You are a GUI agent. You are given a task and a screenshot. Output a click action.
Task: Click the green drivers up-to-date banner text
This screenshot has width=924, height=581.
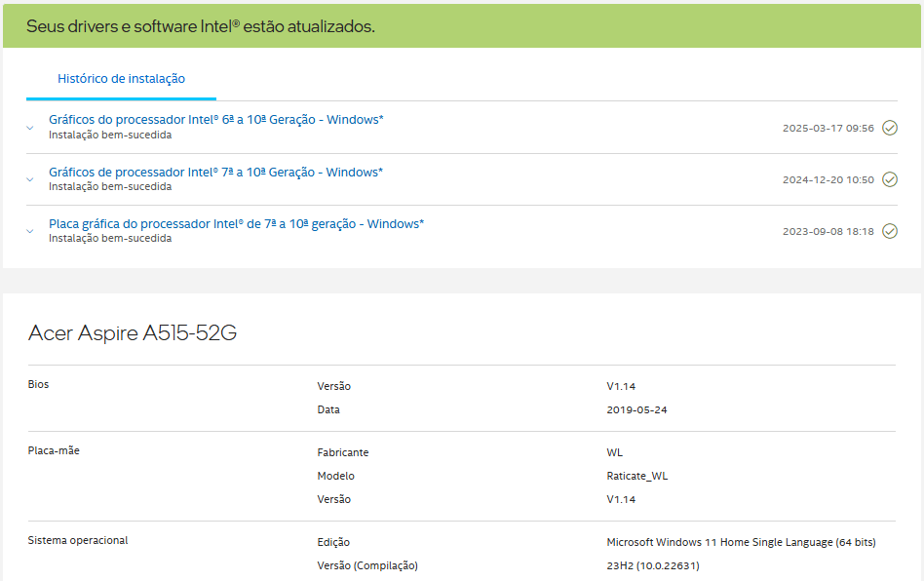pos(201,26)
